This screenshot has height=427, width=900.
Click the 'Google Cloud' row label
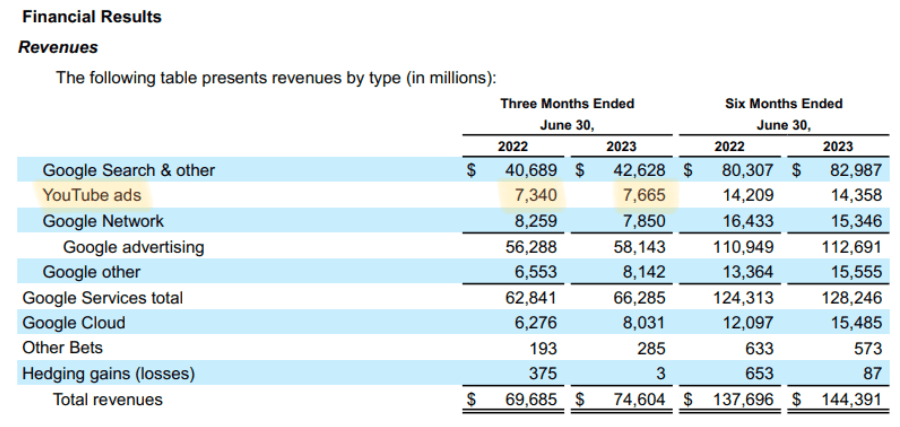click(x=73, y=323)
